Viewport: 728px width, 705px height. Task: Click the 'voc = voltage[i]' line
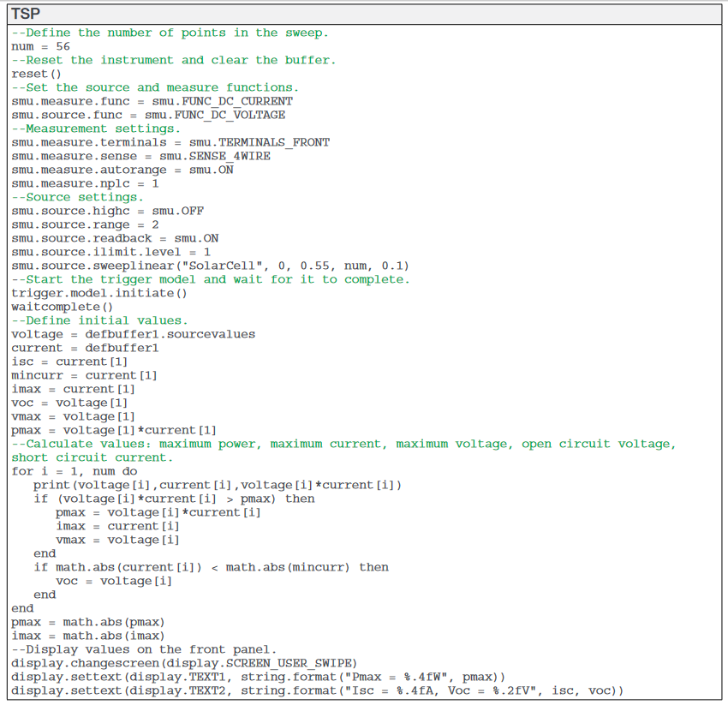tap(114, 581)
